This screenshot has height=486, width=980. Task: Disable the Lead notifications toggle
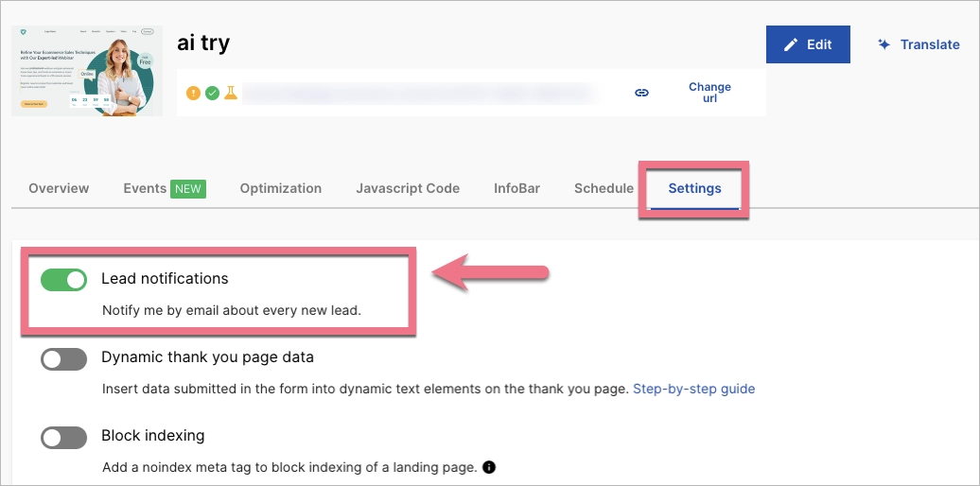(63, 279)
